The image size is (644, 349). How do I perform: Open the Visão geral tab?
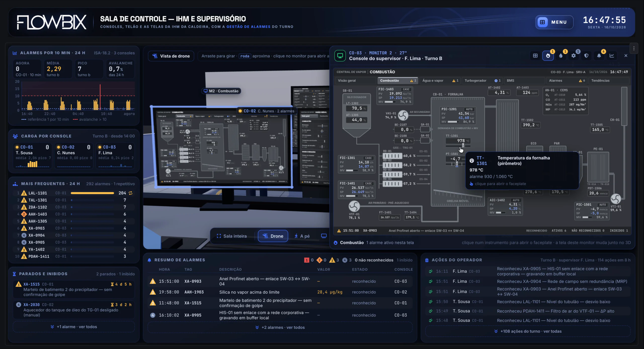click(x=355, y=80)
